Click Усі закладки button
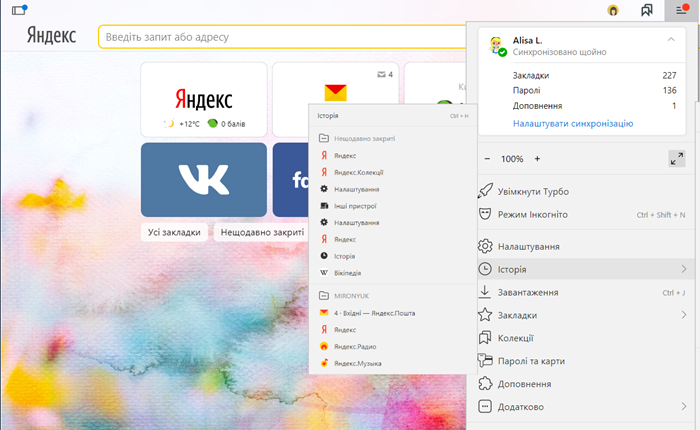700x430 pixels. 174,232
